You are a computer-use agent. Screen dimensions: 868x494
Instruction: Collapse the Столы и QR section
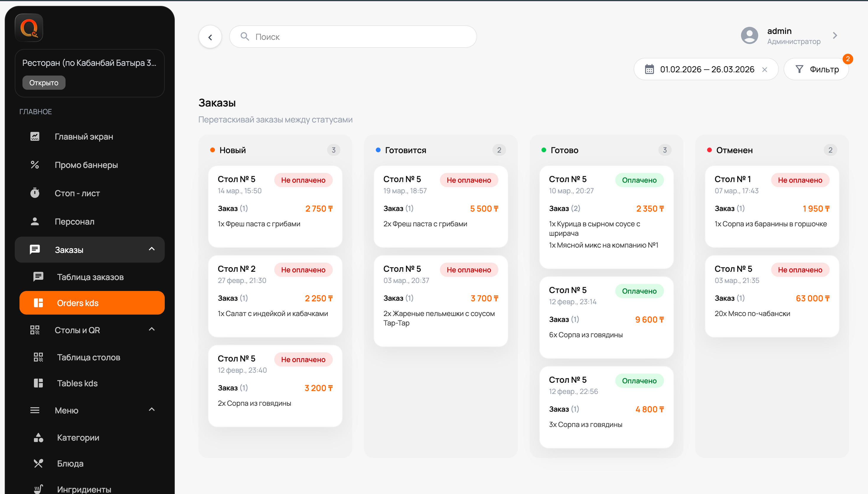tap(152, 329)
